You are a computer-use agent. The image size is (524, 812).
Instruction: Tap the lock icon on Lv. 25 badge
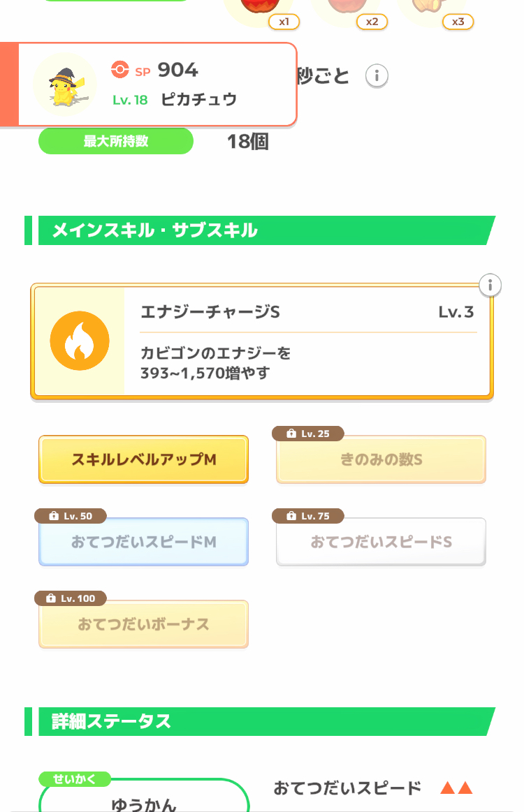(x=292, y=434)
